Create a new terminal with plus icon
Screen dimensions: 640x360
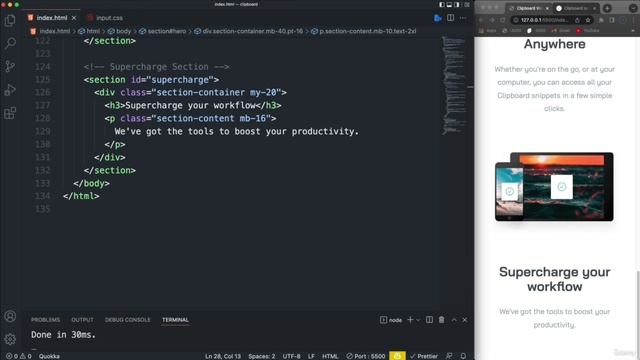pyautogui.click(x=410, y=320)
